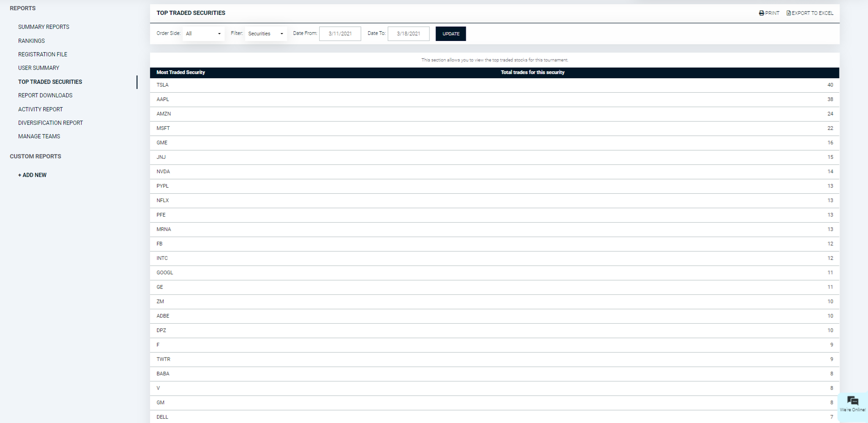Select the GME row
Image resolution: width=868 pixels, height=423 pixels.
(495, 143)
